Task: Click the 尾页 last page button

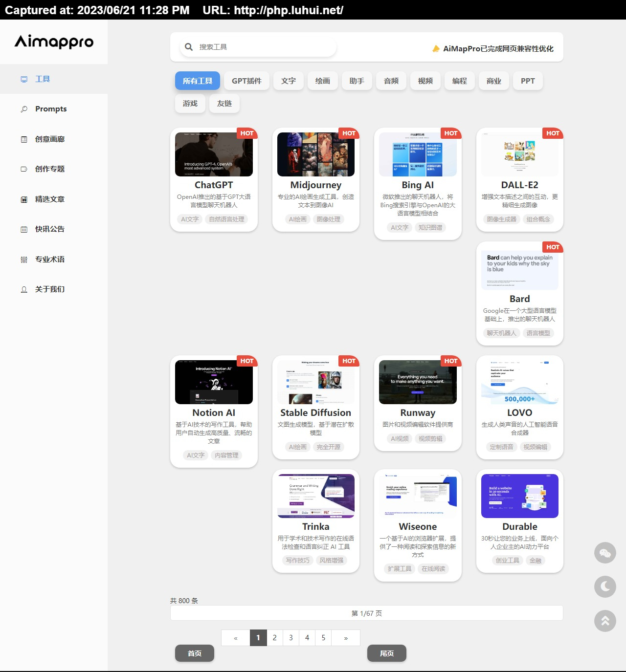Action: 387,653
